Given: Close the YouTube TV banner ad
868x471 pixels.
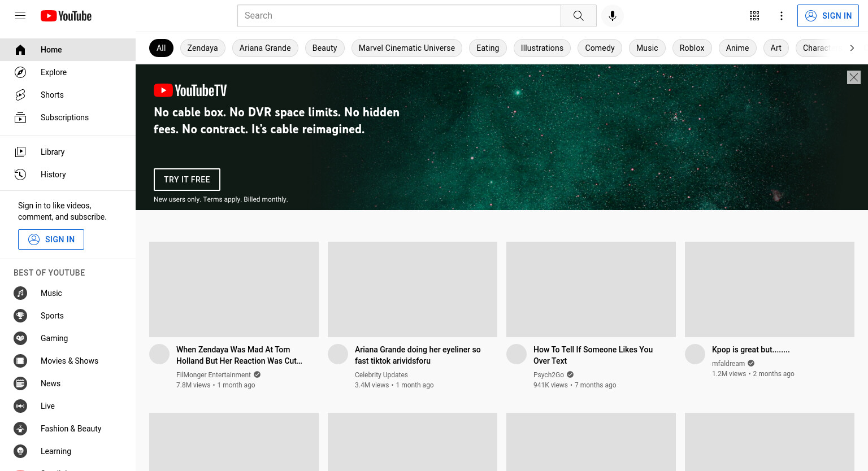Looking at the screenshot, I should coord(854,77).
